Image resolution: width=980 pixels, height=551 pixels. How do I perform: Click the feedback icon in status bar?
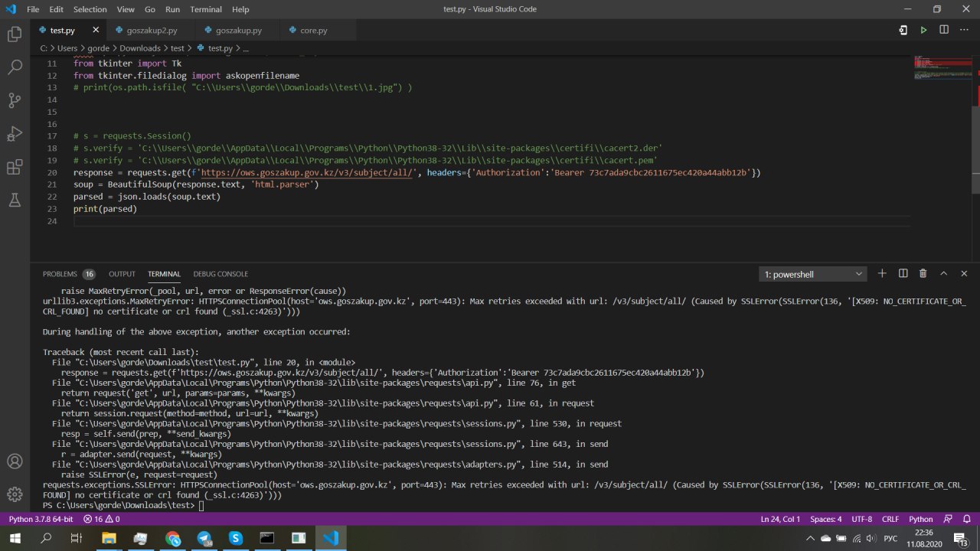[948, 519]
